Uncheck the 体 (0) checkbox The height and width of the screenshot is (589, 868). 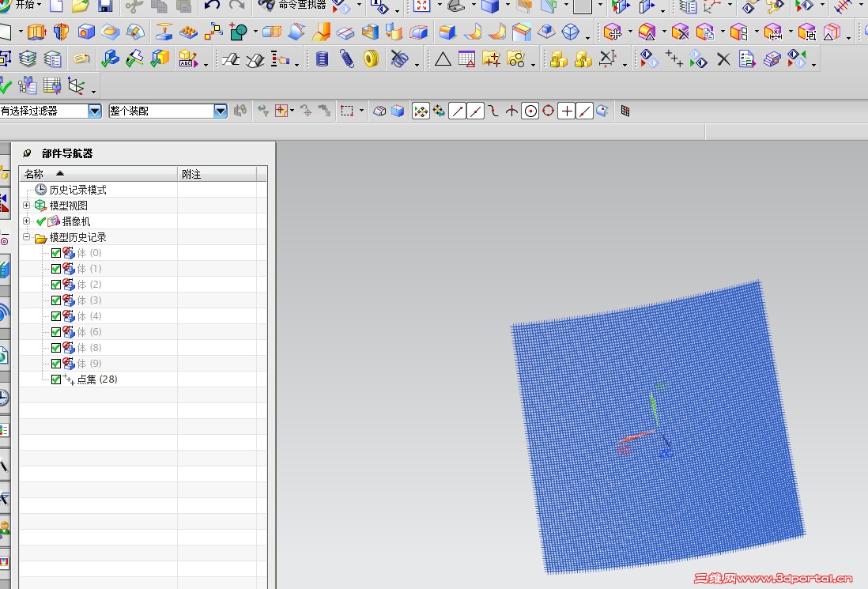coord(56,253)
